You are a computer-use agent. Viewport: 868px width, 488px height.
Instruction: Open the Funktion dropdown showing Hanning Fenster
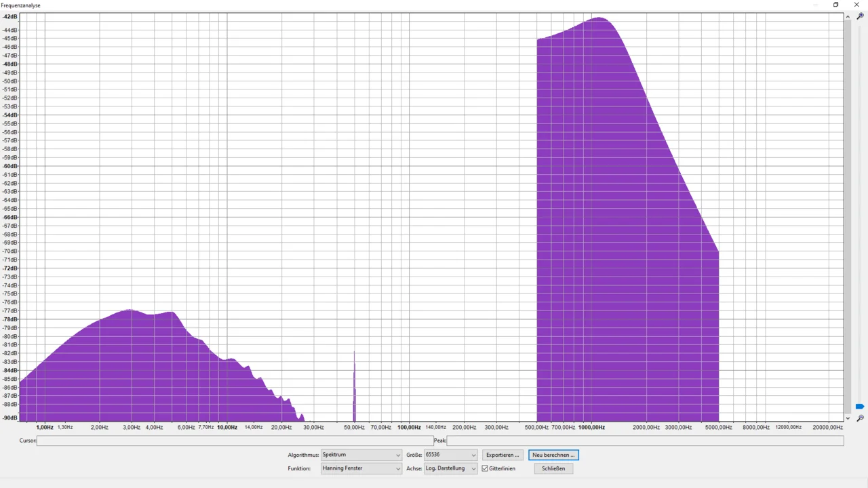pos(361,468)
